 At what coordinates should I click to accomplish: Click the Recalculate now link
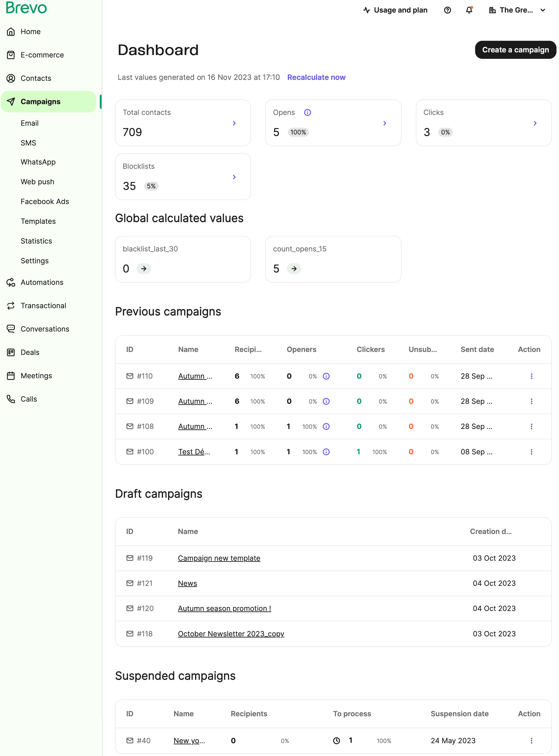(x=316, y=77)
